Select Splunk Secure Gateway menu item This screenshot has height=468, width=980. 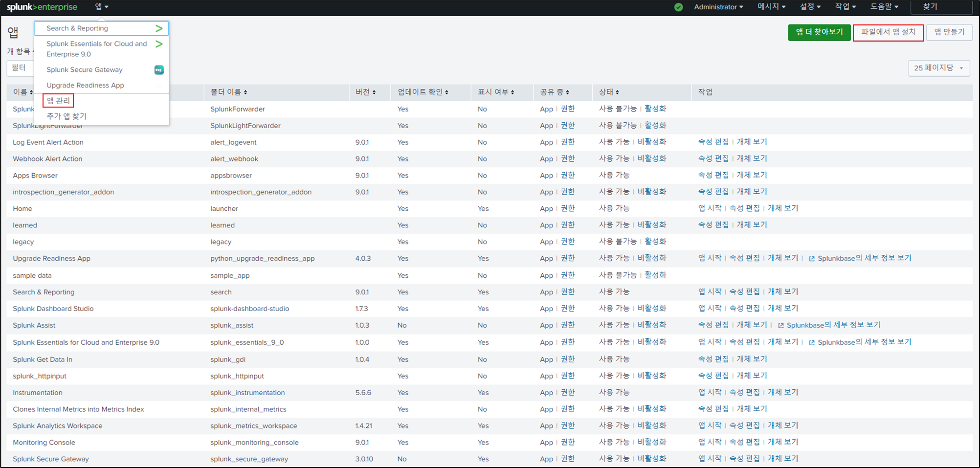pyautogui.click(x=102, y=70)
